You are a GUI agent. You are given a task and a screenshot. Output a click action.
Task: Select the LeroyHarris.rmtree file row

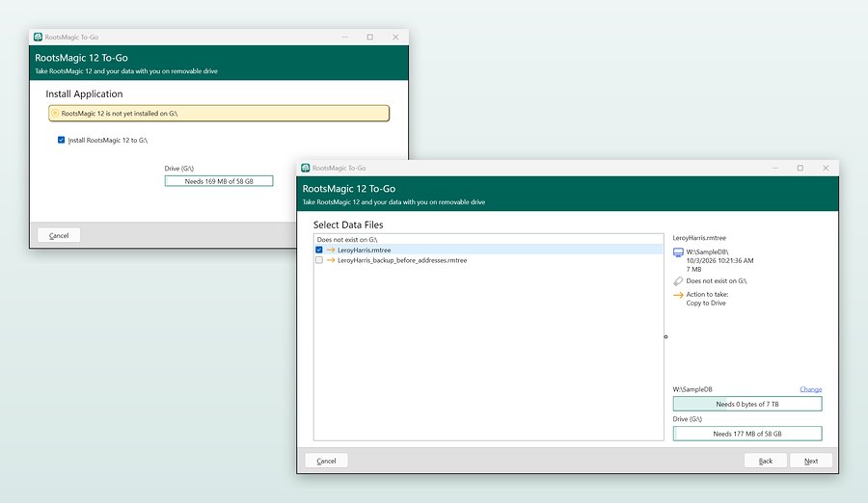(x=488, y=251)
